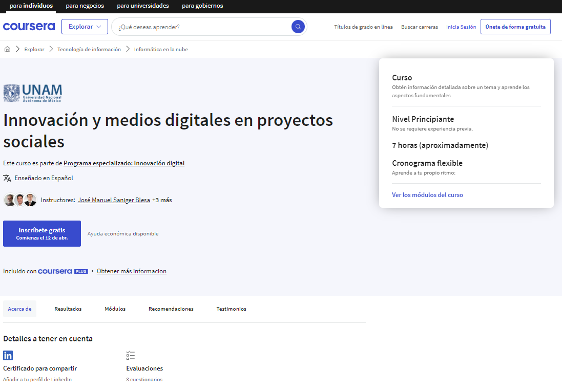Viewport: 562px width, 392px height.
Task: Open 'Títulos de grado en línea' link
Action: pyautogui.click(x=363, y=27)
